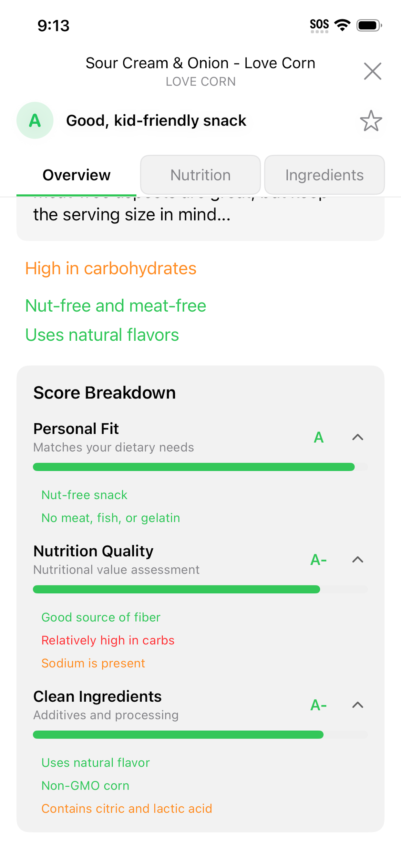401x868 pixels.
Task: Close the Love Corn product sheet
Action: (x=372, y=71)
